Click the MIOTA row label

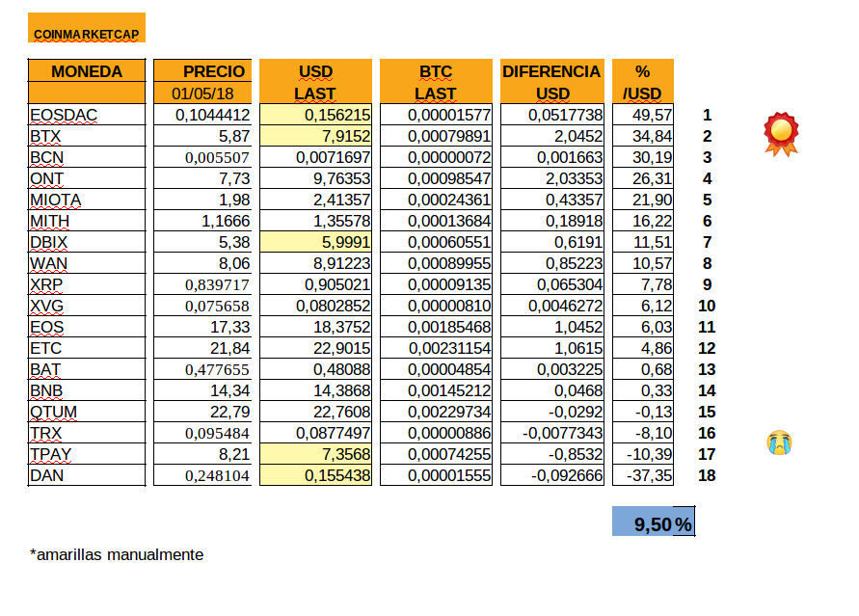click(87, 201)
